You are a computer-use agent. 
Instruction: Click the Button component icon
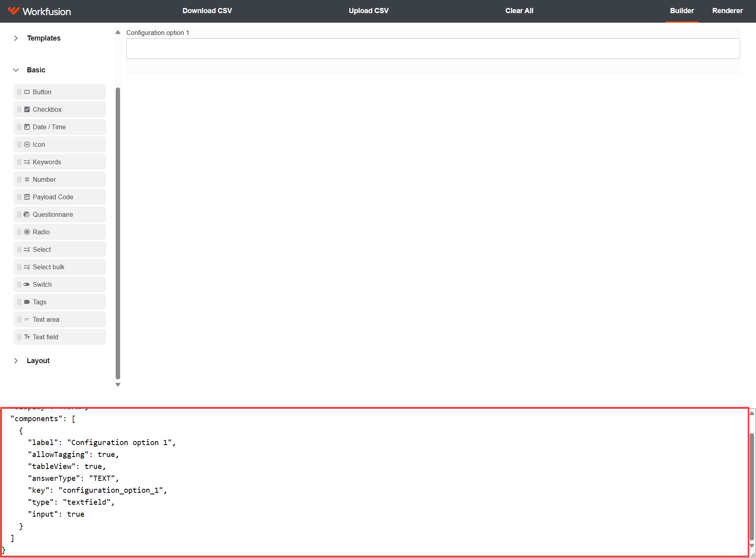point(27,92)
